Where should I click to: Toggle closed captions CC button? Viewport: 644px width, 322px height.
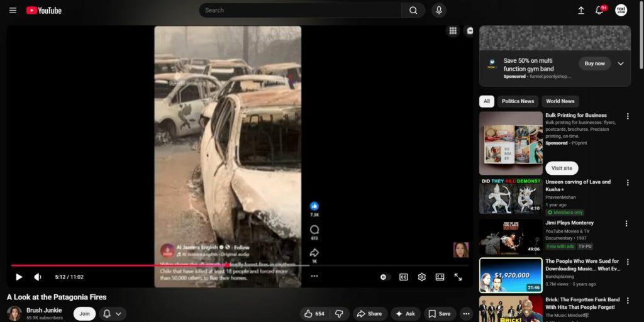(x=403, y=277)
